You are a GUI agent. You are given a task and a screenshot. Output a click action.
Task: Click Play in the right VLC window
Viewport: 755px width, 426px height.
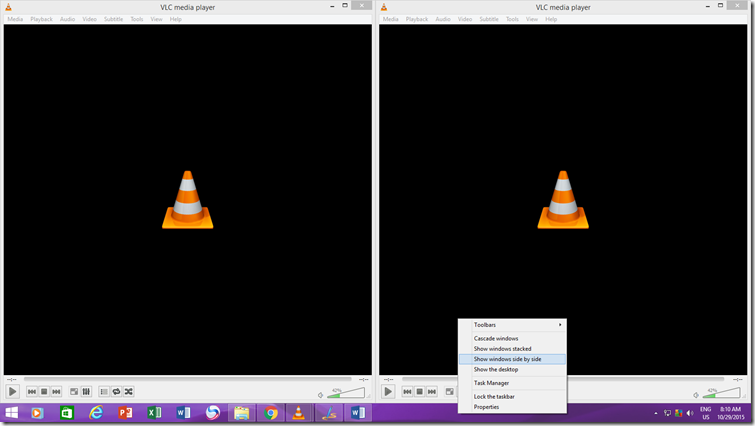tap(388, 391)
